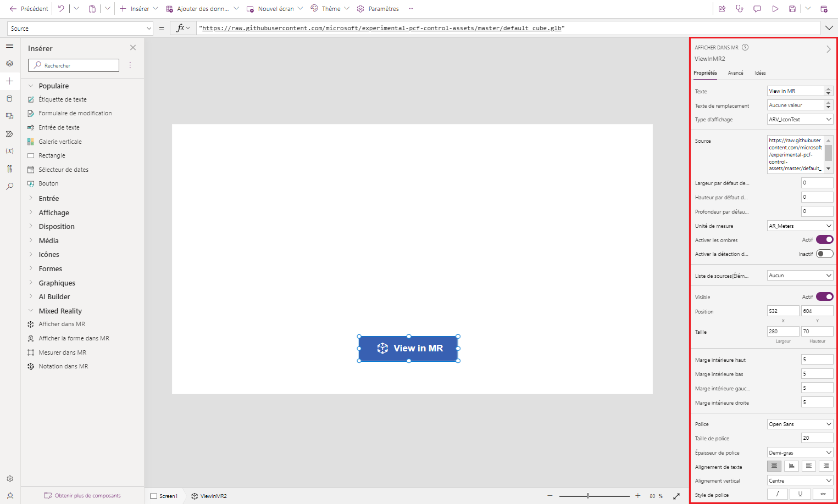
Task: Open the Thème menu
Action: coord(330,9)
